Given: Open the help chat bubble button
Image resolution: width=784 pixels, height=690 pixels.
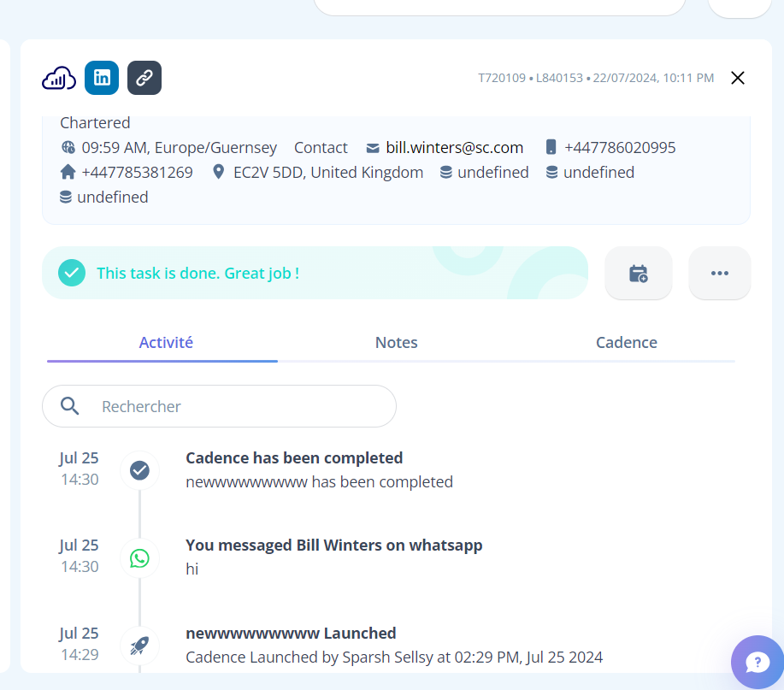Looking at the screenshot, I should 757,663.
